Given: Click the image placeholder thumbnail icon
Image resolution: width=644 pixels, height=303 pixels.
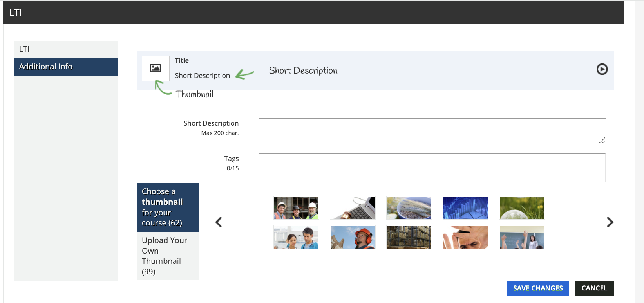Looking at the screenshot, I should click(156, 68).
